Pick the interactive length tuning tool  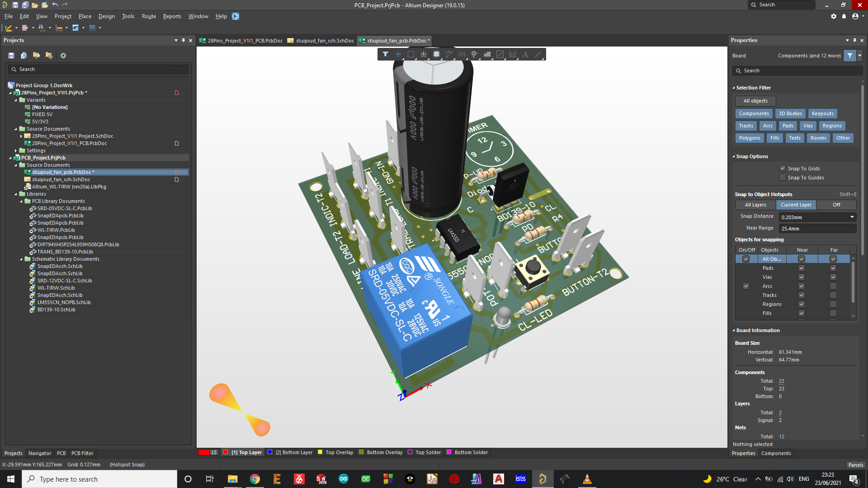[x=462, y=54]
